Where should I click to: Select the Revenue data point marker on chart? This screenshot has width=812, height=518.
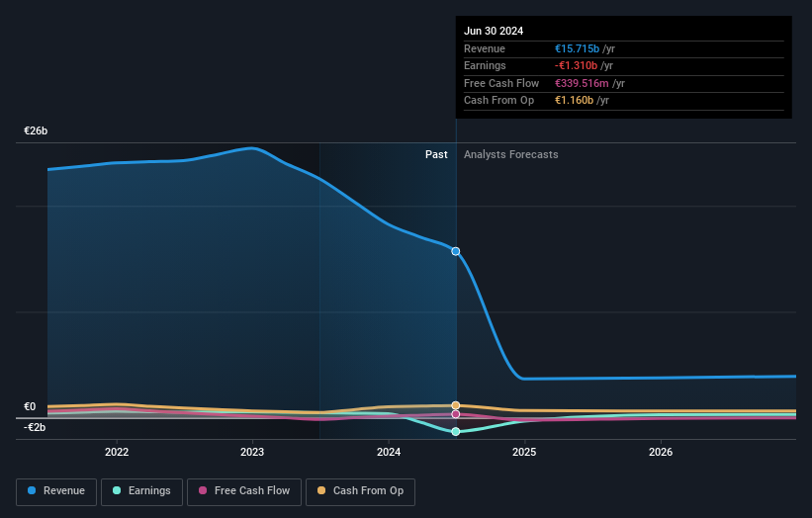456,251
